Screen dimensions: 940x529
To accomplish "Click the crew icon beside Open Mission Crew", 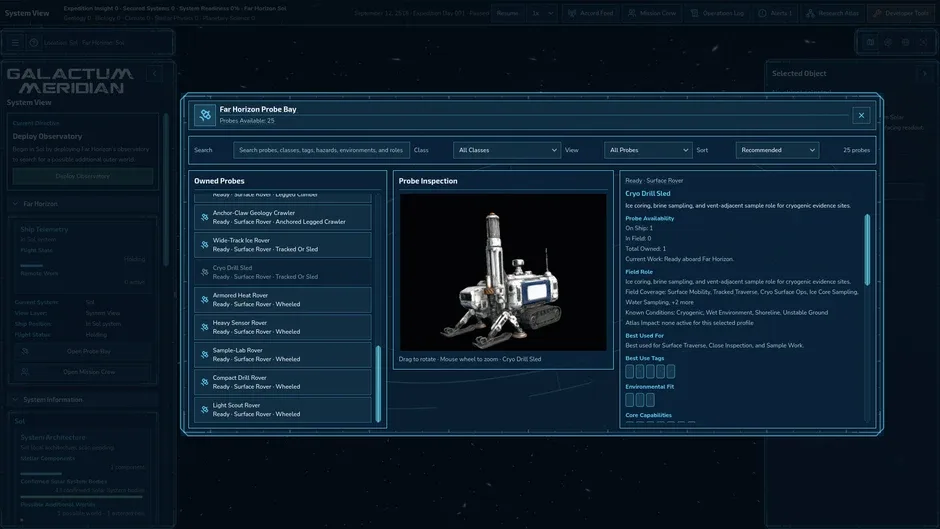I will [x=25, y=372].
